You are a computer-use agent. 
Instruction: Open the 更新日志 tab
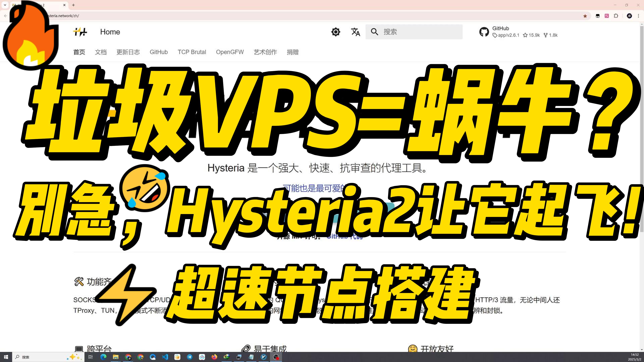pos(128,52)
